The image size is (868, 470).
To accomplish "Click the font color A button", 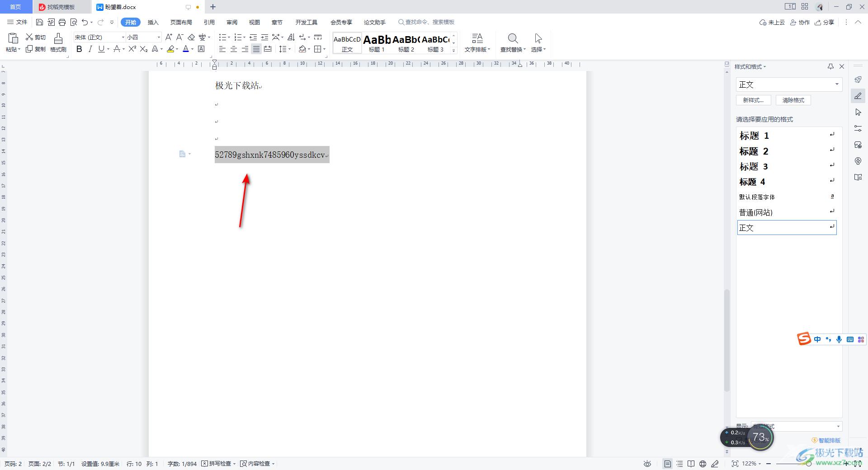I will coord(186,49).
